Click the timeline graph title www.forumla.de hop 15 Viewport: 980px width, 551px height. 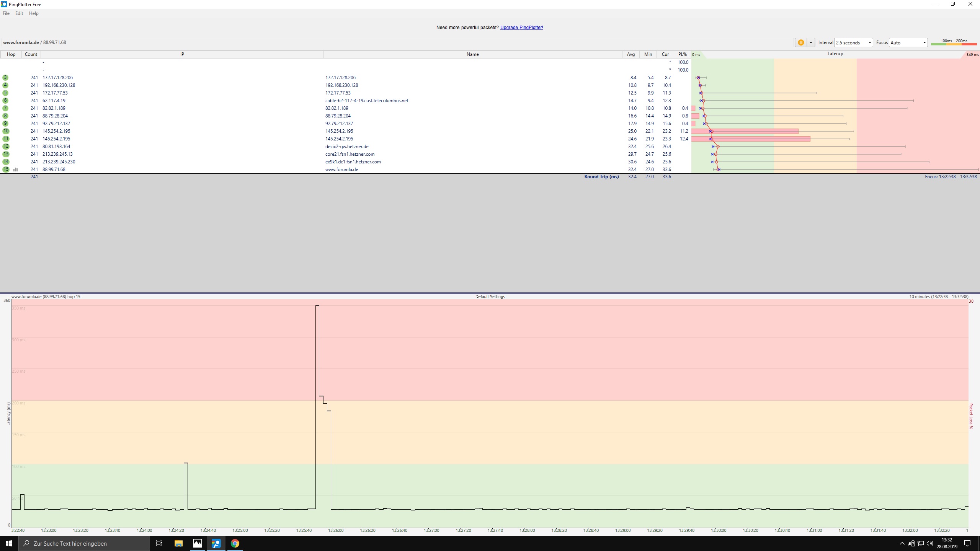click(46, 297)
